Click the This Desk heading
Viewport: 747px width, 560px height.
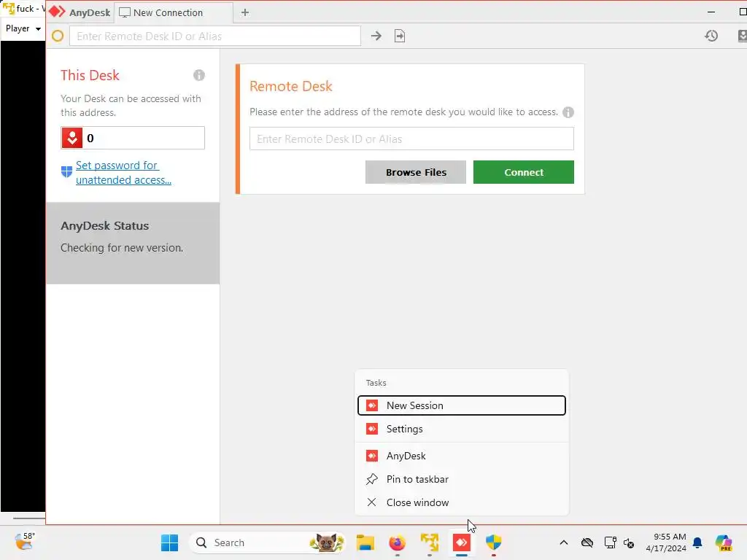[x=90, y=75]
